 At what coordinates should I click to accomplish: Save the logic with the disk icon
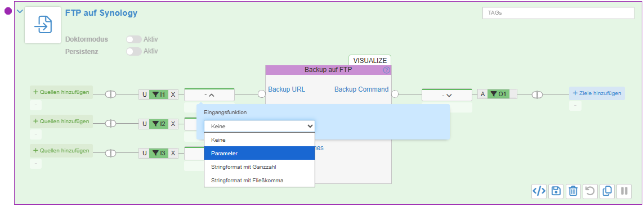556,191
